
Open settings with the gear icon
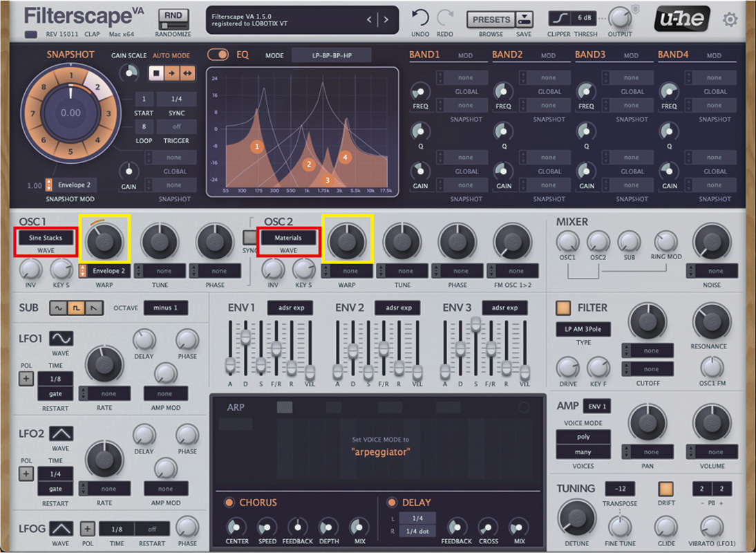tap(730, 20)
